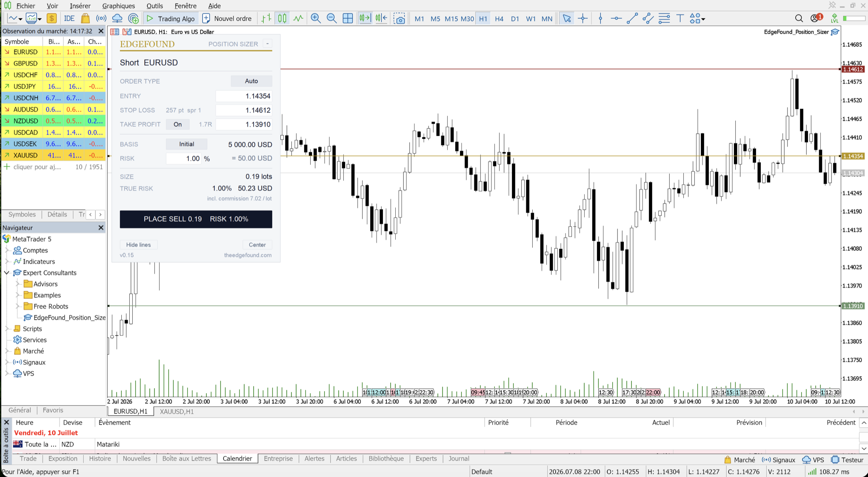The height and width of the screenshot is (477, 868).
Task: Click the copy-trading target icon with plus
Action: [x=133, y=18]
